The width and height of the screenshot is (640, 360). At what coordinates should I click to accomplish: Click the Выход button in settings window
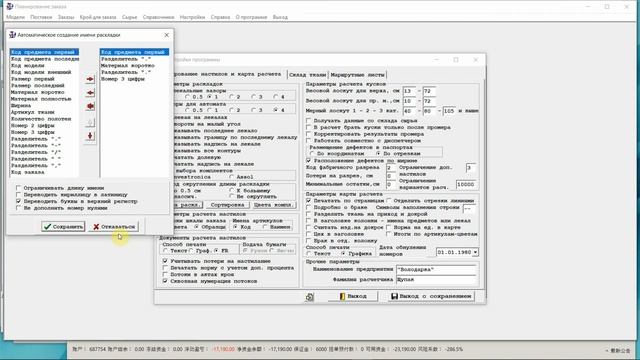(353, 296)
